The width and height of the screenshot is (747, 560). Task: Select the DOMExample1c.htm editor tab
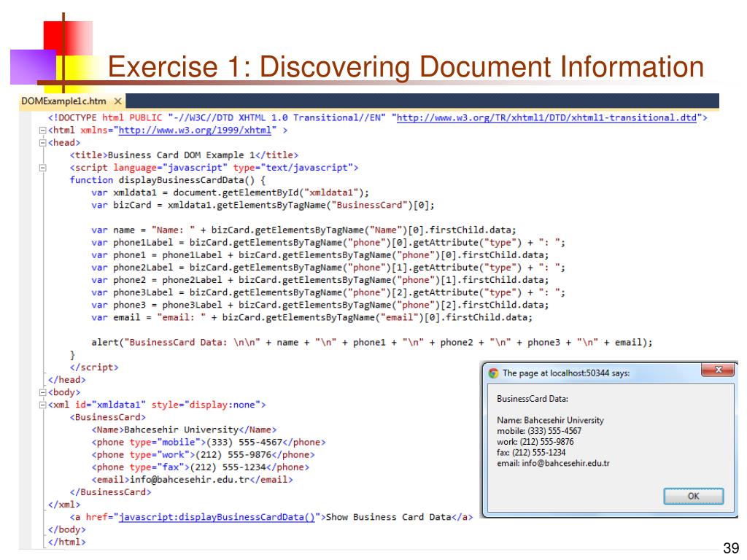[x=64, y=101]
